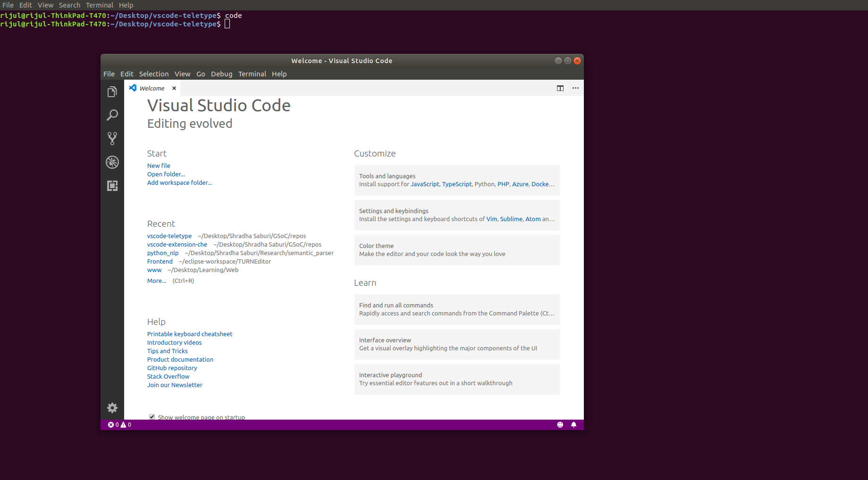Open Search menu in the terminal window
The height and width of the screenshot is (480, 868).
[69, 5]
